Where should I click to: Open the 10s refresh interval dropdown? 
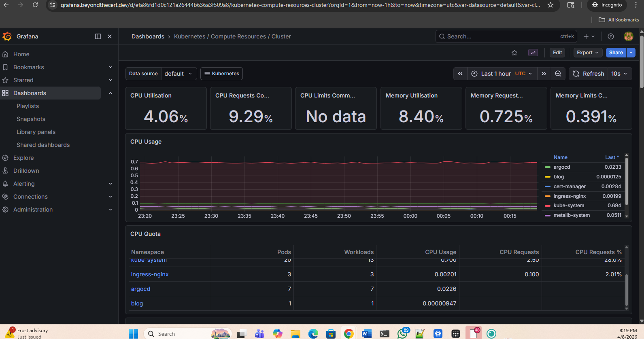tap(619, 74)
